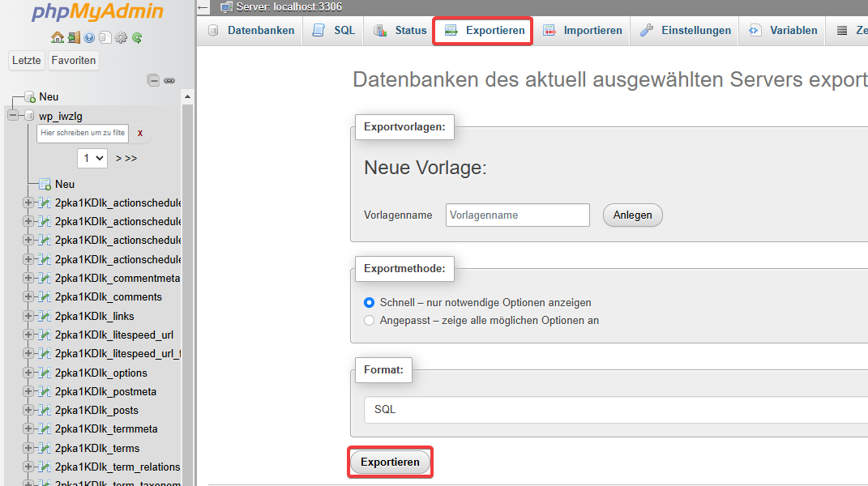Viewport: 868px width, 486px height.
Task: Open the Einstellungen tab
Action: [x=686, y=31]
